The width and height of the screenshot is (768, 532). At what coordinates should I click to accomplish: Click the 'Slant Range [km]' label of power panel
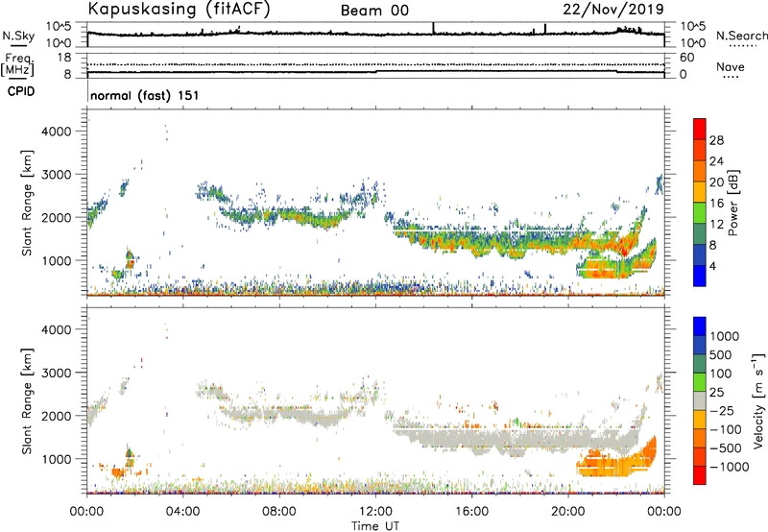(x=27, y=203)
